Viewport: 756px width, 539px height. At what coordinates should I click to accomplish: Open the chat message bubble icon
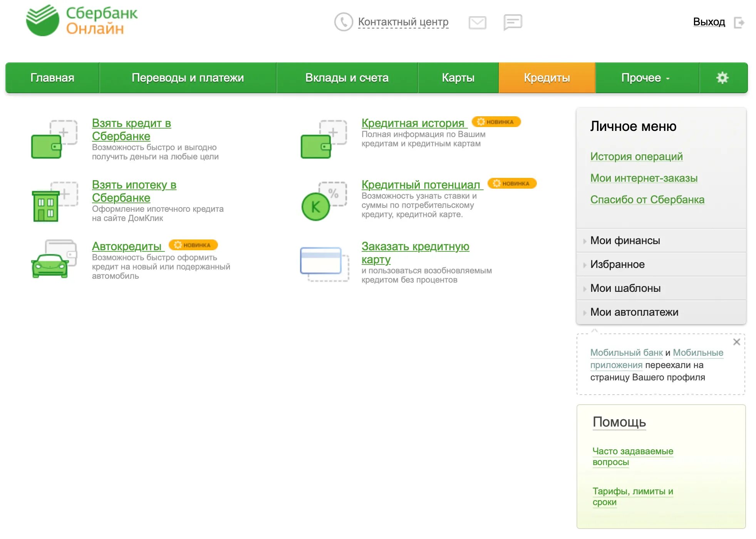pos(513,22)
